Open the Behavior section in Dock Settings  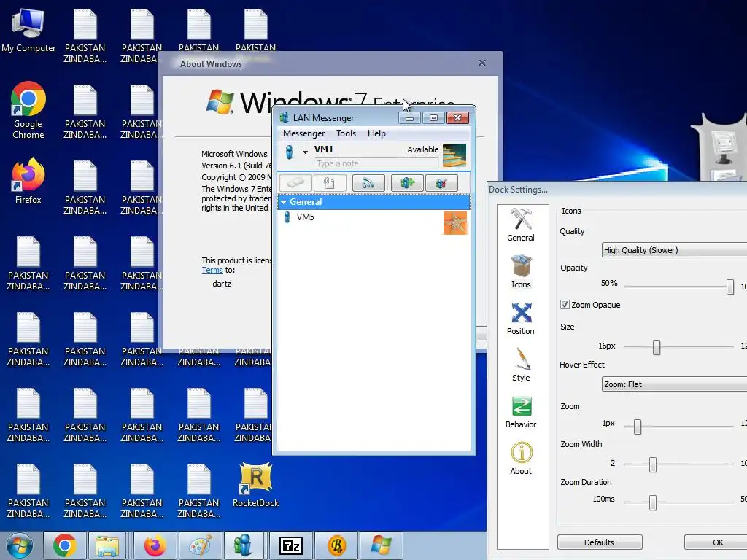point(521,411)
